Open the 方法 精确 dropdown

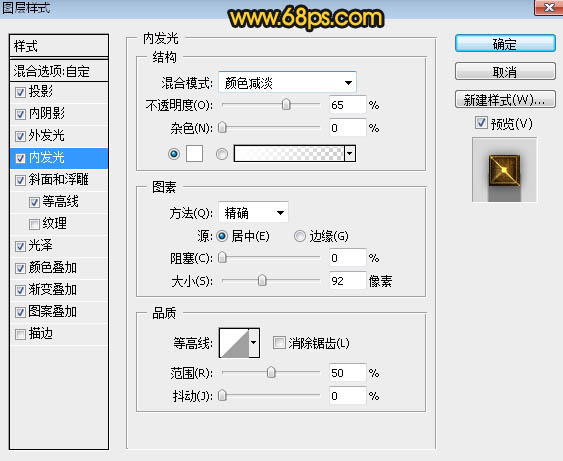pos(253,213)
